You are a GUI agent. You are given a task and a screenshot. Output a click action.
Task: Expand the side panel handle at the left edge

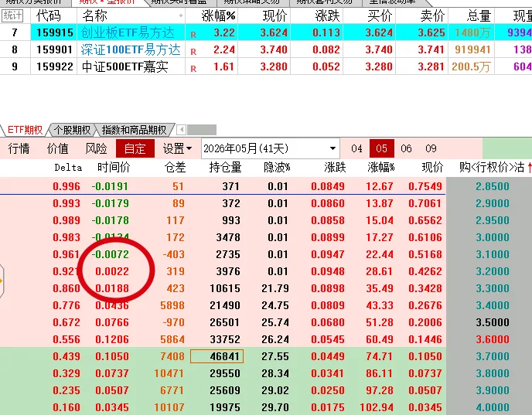coord(2,281)
